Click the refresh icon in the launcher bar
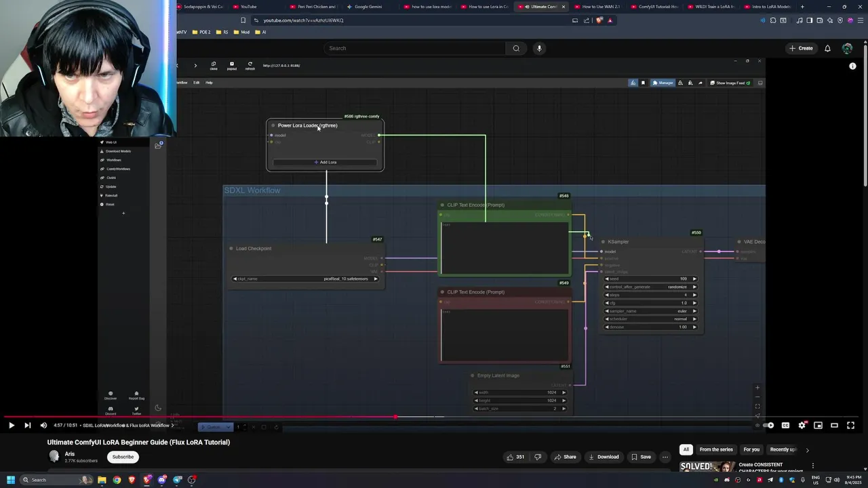The image size is (868, 488). coord(250,66)
